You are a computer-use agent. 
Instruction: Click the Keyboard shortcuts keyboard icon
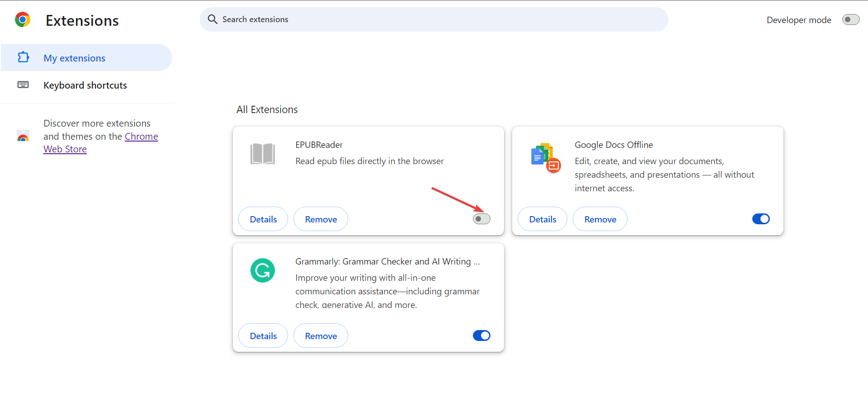pos(23,85)
